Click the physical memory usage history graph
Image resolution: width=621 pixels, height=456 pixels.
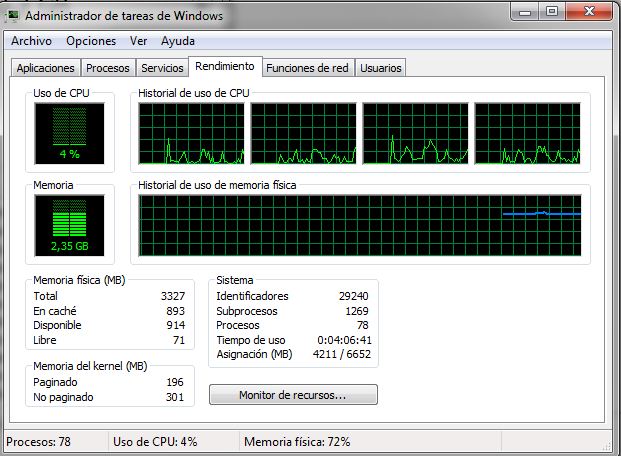click(x=360, y=225)
